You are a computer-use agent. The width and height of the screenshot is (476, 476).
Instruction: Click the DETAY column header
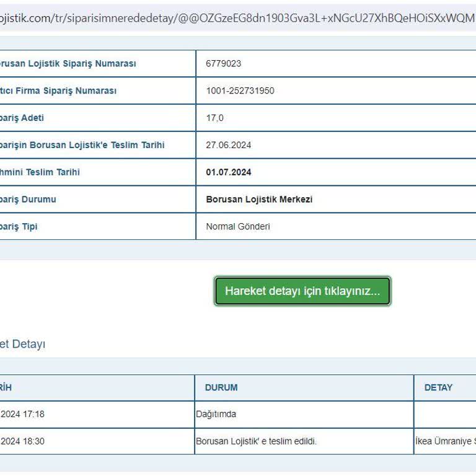click(x=438, y=387)
